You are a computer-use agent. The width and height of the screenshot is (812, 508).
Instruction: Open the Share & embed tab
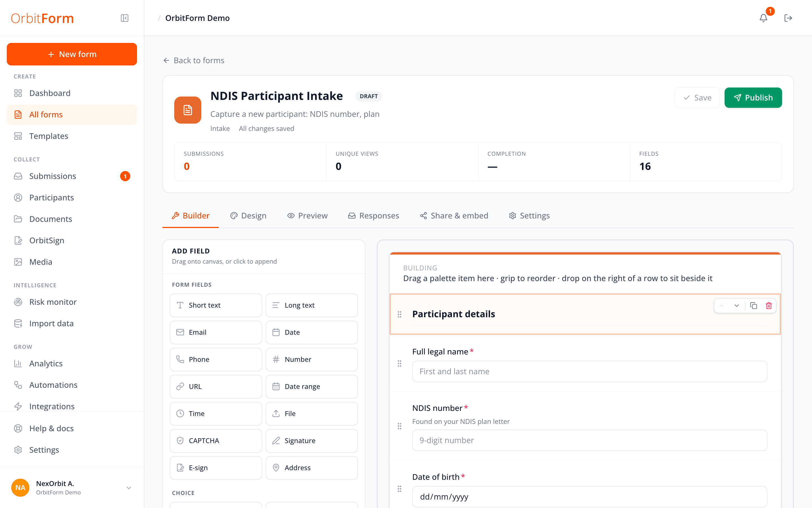coord(454,216)
